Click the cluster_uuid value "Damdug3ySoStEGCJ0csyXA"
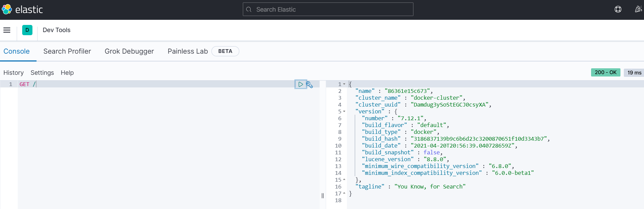 (x=450, y=104)
